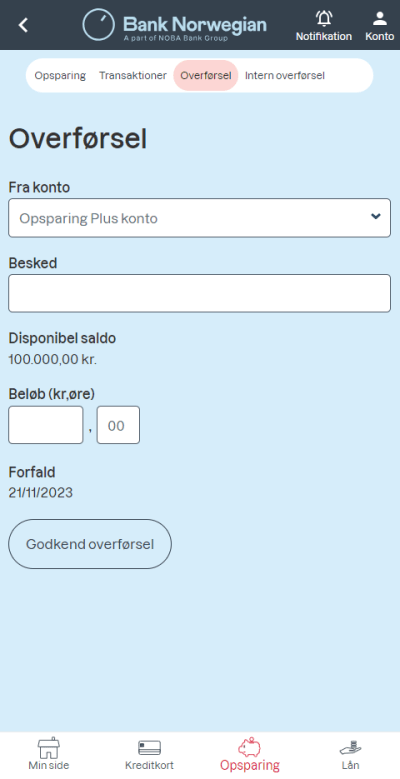Click the Bank Norwegian title text
The height and width of the screenshot is (779, 400).
[195, 24]
